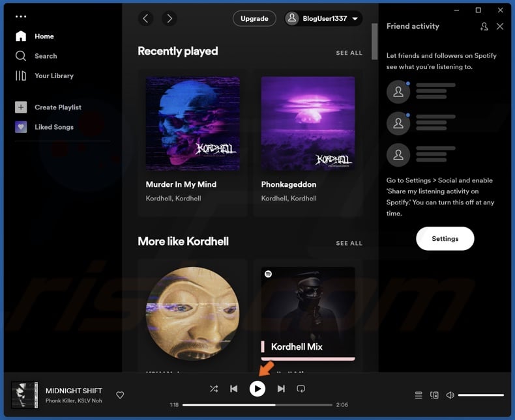Like the current song with heart
The width and height of the screenshot is (515, 420).
click(x=120, y=395)
